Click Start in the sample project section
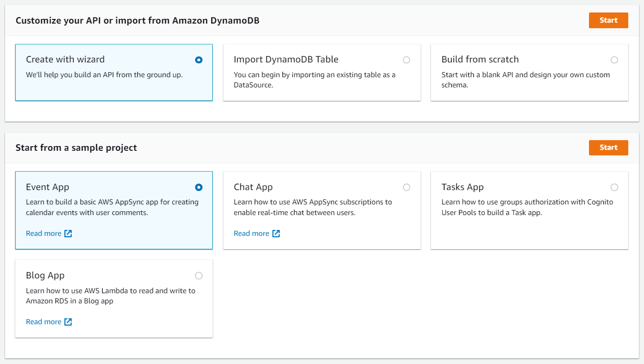The image size is (644, 364). point(608,148)
